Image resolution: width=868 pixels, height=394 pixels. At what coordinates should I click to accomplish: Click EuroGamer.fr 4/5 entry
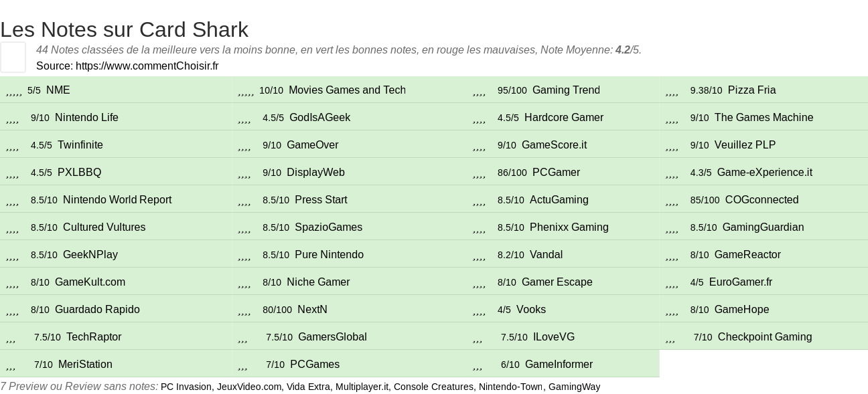(764, 282)
